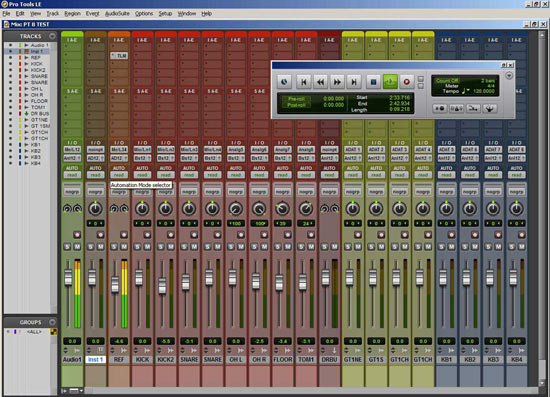
Task: Open the input path selector on the Audio1 strip
Action: [72, 149]
